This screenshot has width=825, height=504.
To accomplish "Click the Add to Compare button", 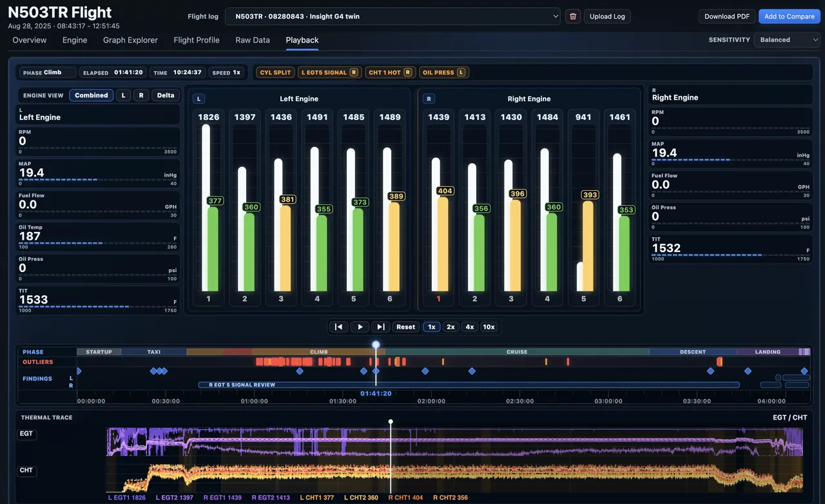I will (x=790, y=16).
